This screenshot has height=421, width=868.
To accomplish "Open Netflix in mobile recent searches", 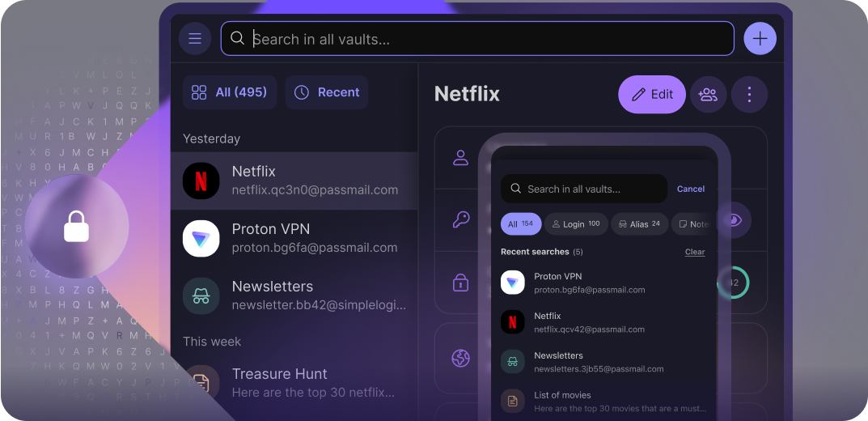I will 603,322.
